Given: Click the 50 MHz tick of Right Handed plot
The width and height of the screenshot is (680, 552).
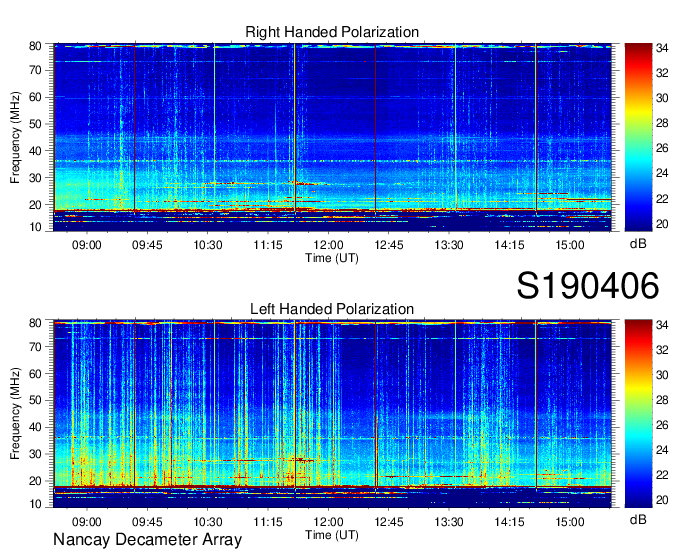Looking at the screenshot, I should click(35, 124).
